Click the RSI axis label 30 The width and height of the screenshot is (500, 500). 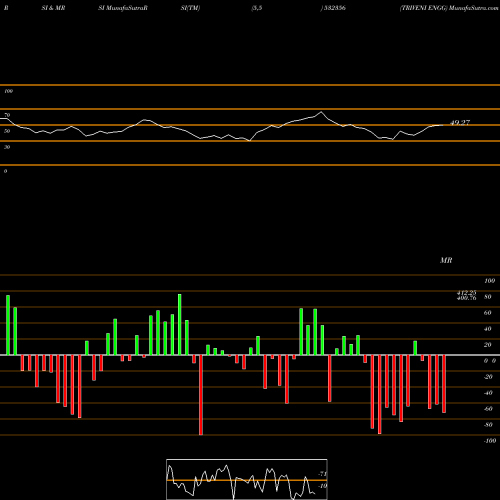click(7, 147)
